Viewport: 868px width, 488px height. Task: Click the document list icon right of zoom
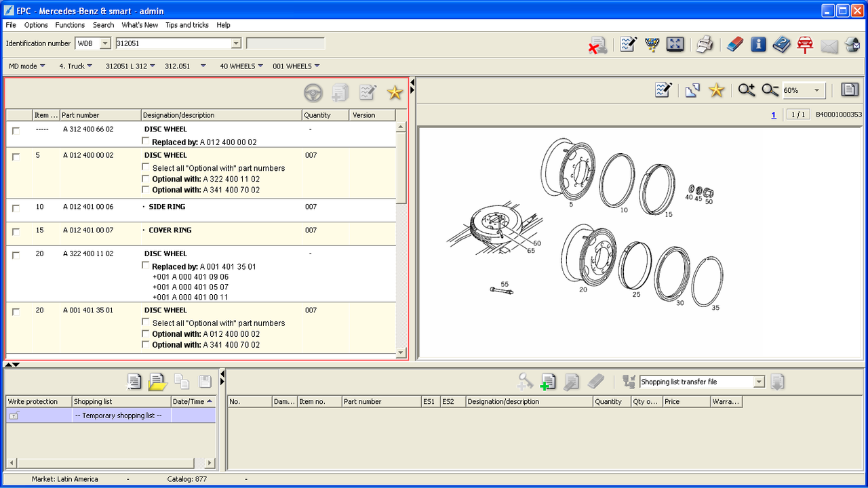pos(850,89)
